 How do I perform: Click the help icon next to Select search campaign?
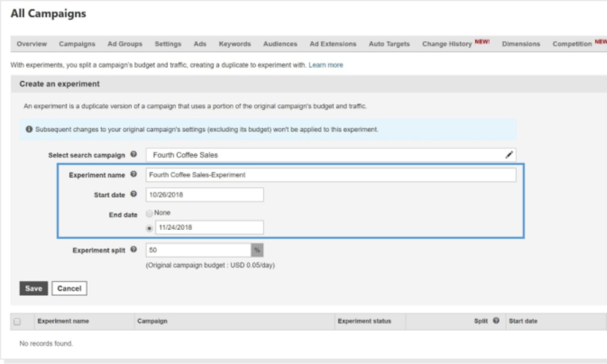tap(134, 155)
